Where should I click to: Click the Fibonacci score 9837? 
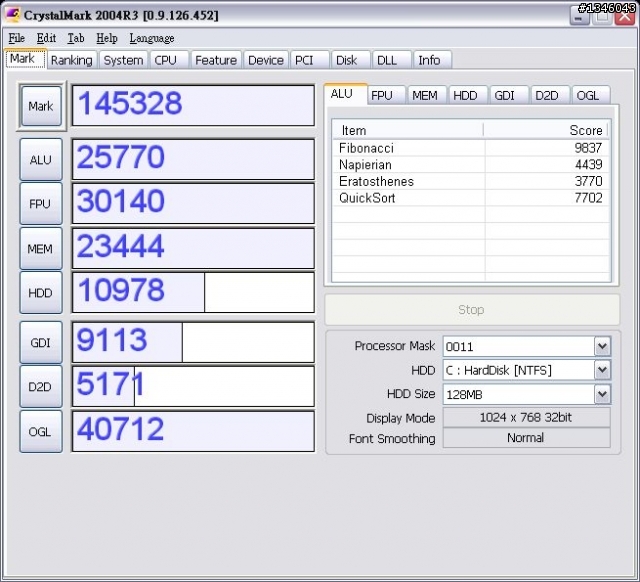coord(588,148)
